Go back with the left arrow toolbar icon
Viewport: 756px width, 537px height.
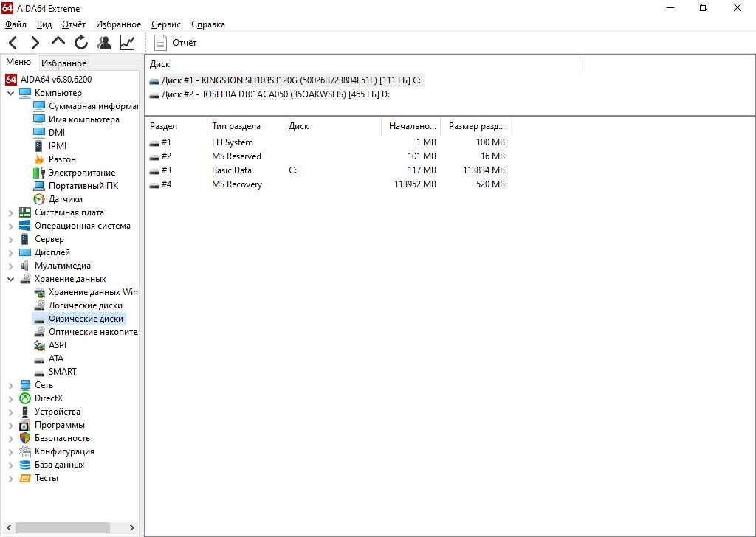[13, 43]
